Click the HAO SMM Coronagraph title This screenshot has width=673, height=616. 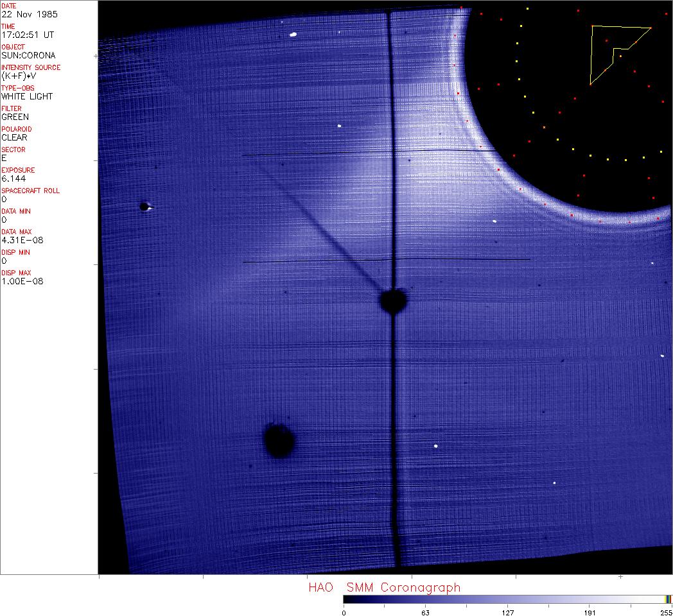point(384,587)
